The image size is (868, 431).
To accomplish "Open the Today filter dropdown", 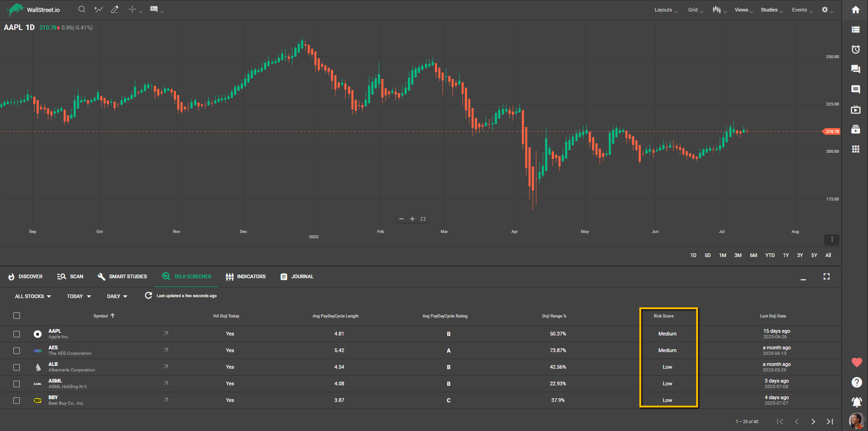I will tap(79, 296).
